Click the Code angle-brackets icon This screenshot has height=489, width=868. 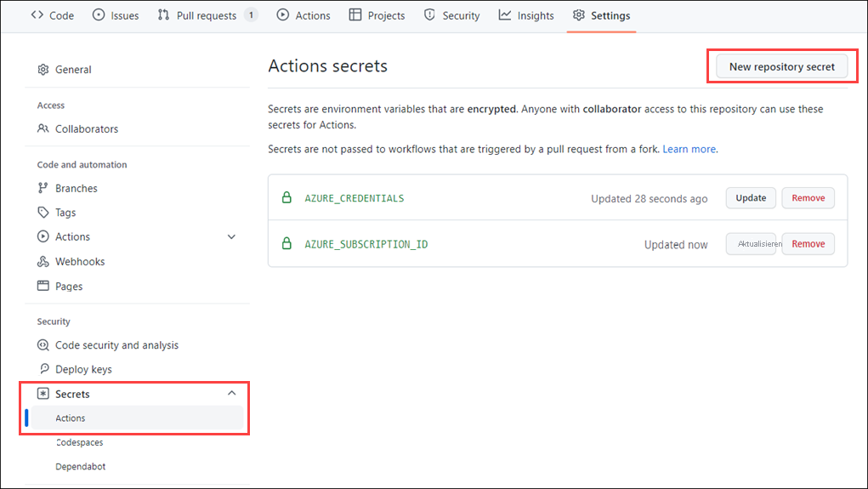pos(37,15)
